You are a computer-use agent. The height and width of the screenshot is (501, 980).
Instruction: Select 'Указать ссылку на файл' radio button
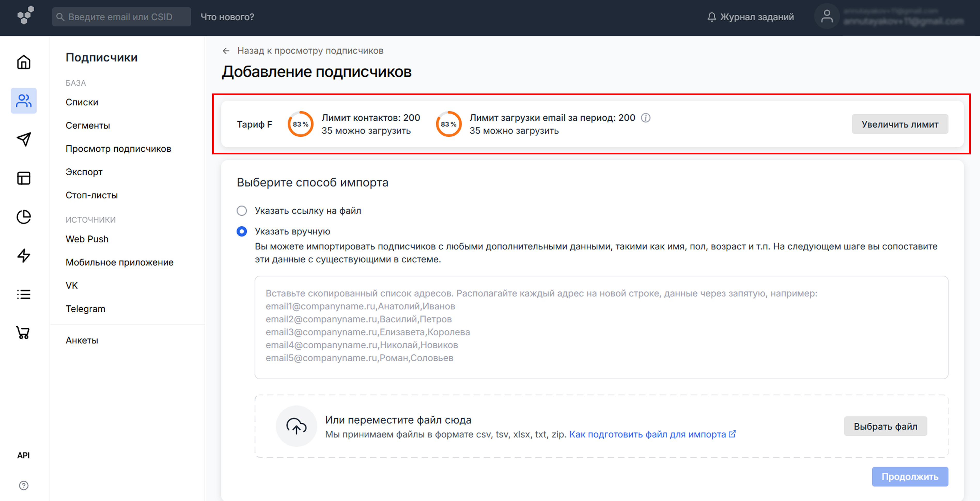[x=242, y=211]
